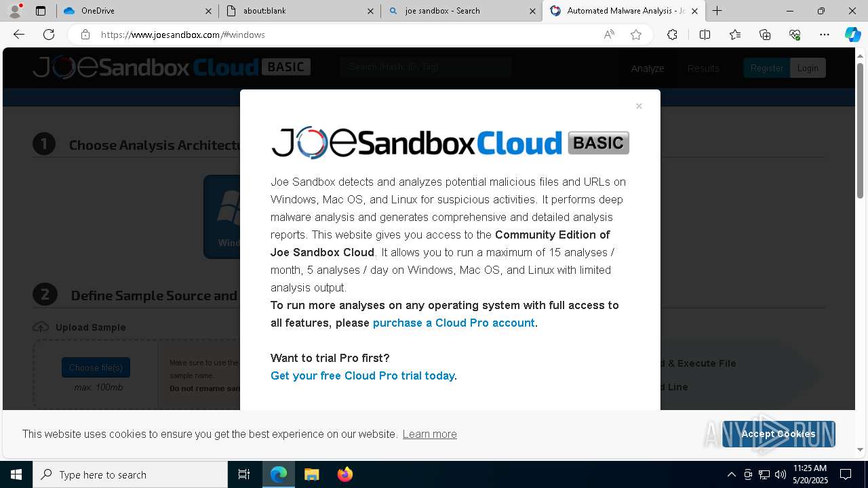Close the Automated Malware Analysis tab
The height and width of the screenshot is (488, 868).
coord(694,11)
